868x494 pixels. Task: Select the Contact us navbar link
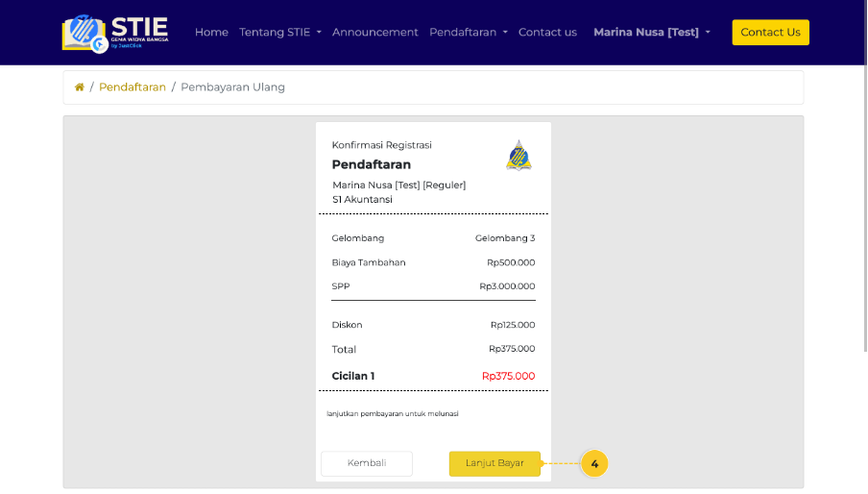[547, 33]
